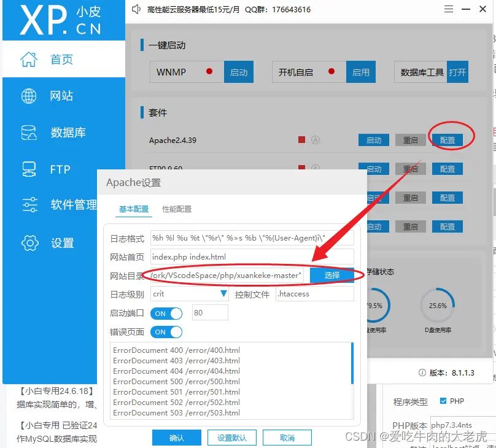Screen dimensions: 496x448
Task: Switch to the 性能配置 tab
Action: (177, 209)
